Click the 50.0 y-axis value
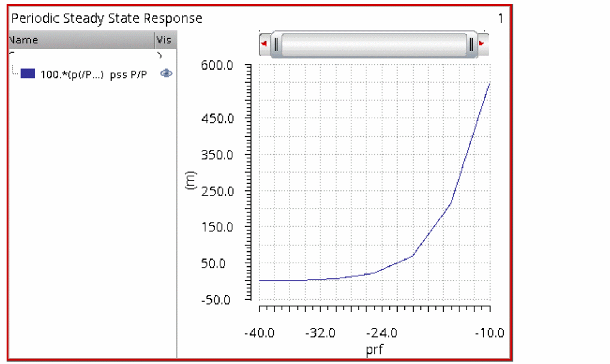This screenshot has width=610, height=364. click(213, 263)
